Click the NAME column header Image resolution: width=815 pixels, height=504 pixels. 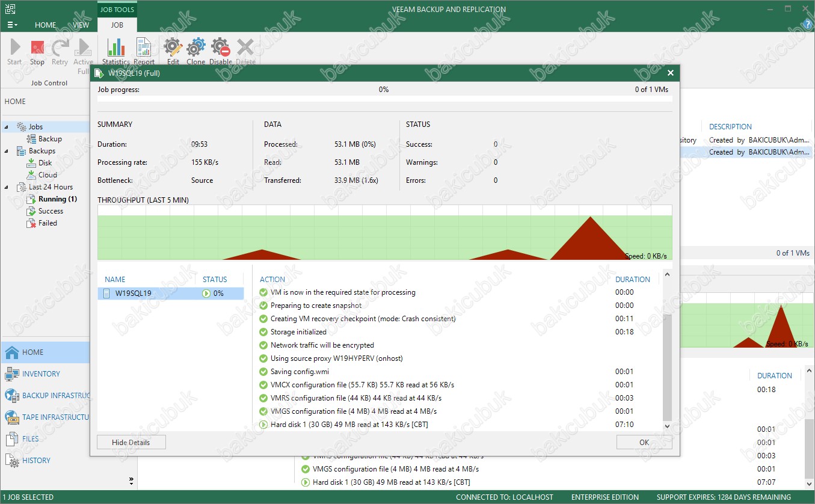[115, 280]
